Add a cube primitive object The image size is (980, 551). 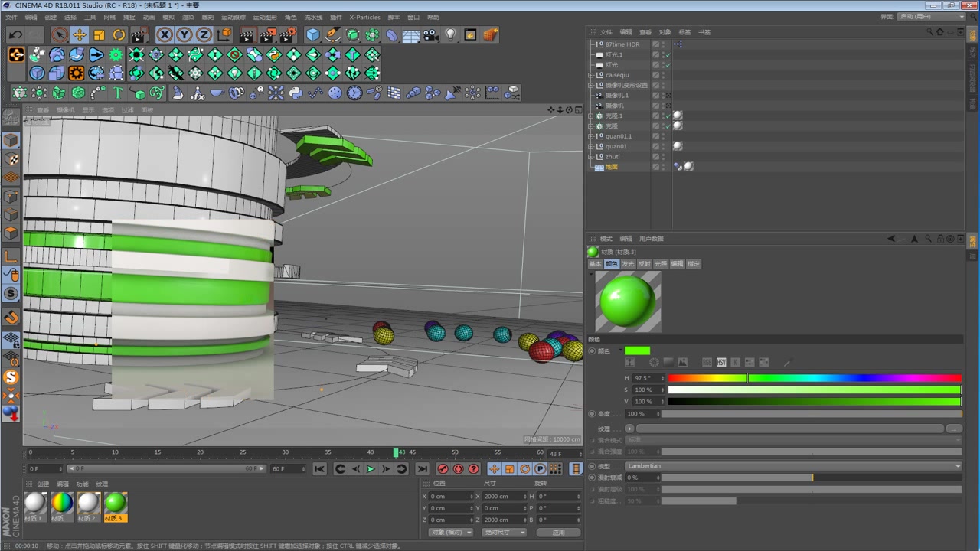click(x=312, y=34)
